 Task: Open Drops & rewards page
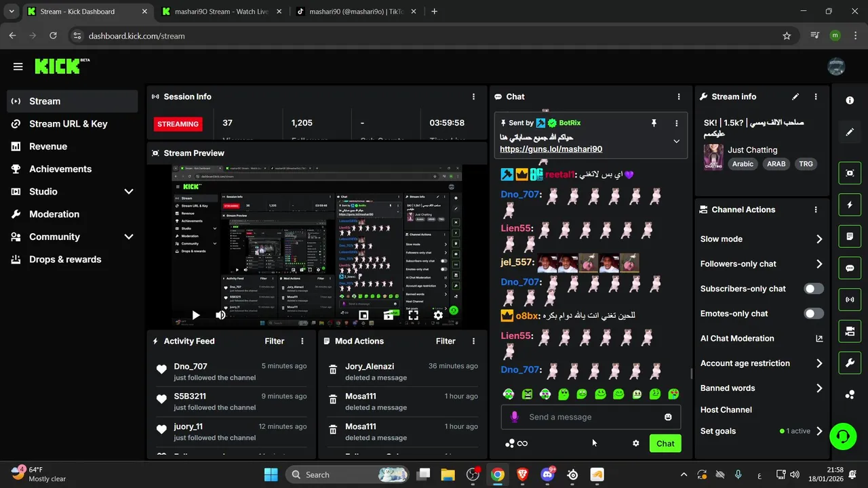click(73, 260)
